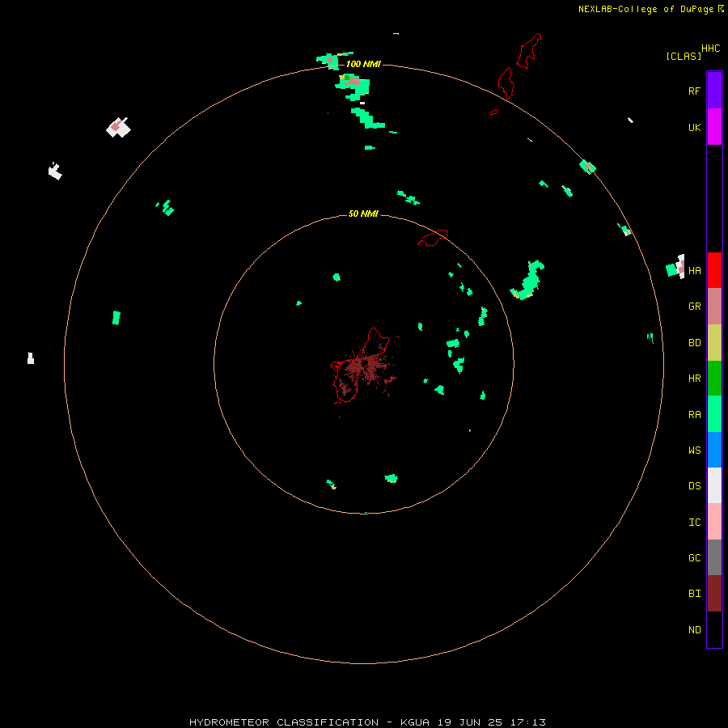The image size is (728, 728).
Task: Click the IC legend label
Action: click(694, 523)
